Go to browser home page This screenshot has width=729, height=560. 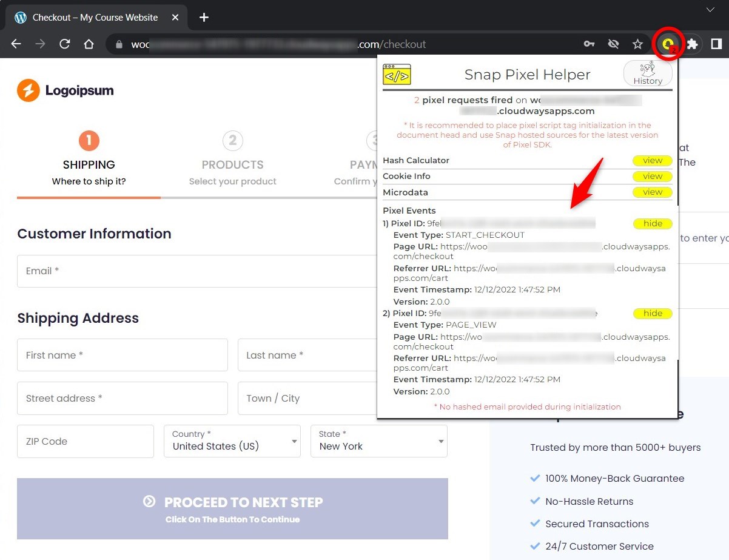click(89, 44)
